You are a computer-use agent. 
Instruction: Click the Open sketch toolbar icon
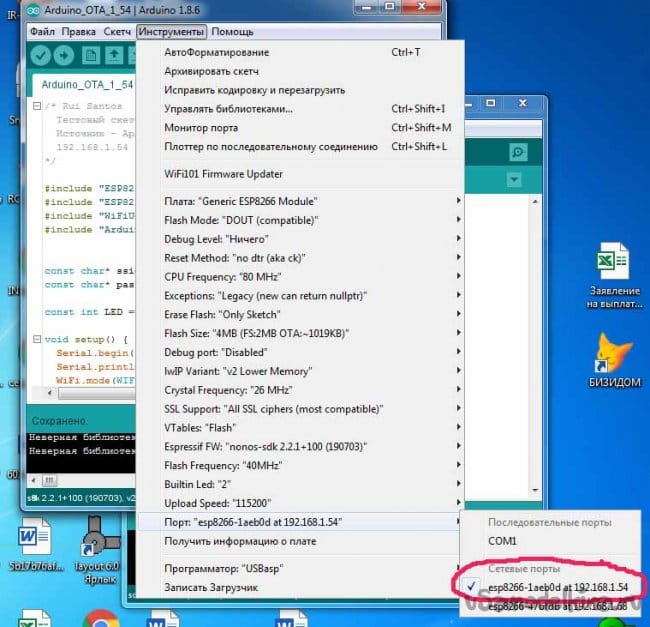(115, 55)
